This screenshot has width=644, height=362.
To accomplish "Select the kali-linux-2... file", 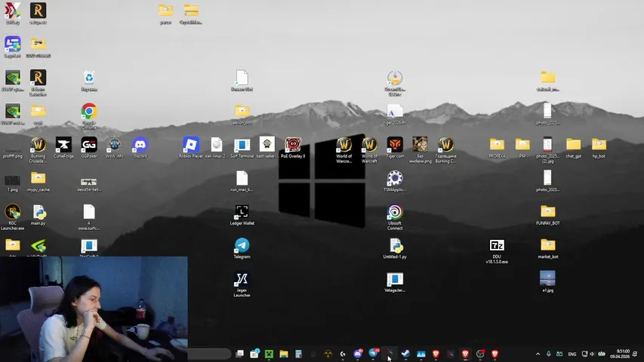I will point(217,148).
